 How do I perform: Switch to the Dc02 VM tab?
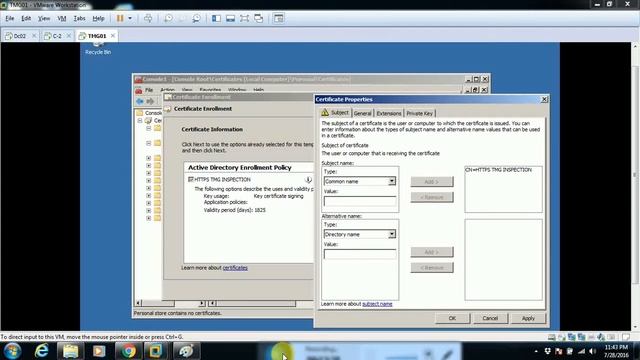pyautogui.click(x=20, y=36)
